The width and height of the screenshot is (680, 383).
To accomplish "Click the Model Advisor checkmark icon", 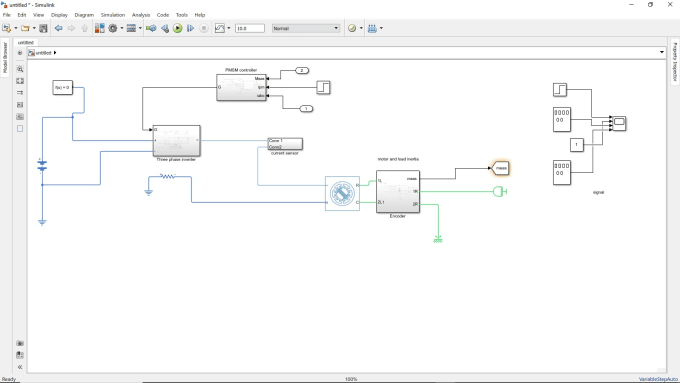I will click(x=352, y=28).
